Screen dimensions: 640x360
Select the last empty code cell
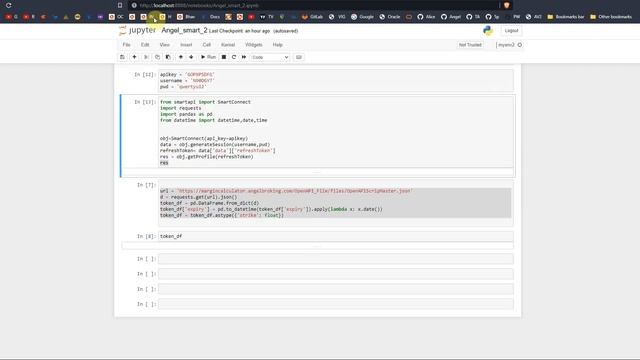pyautogui.click(x=336, y=304)
